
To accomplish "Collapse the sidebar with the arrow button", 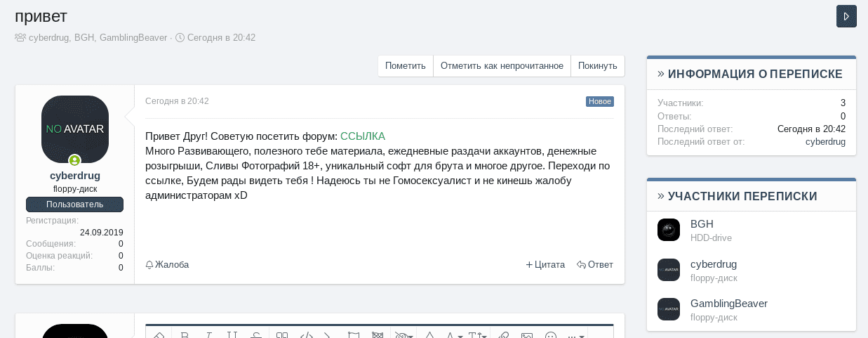I will pos(846,16).
